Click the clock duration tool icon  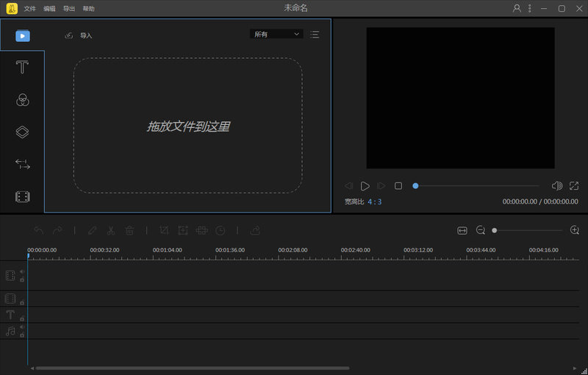[220, 230]
